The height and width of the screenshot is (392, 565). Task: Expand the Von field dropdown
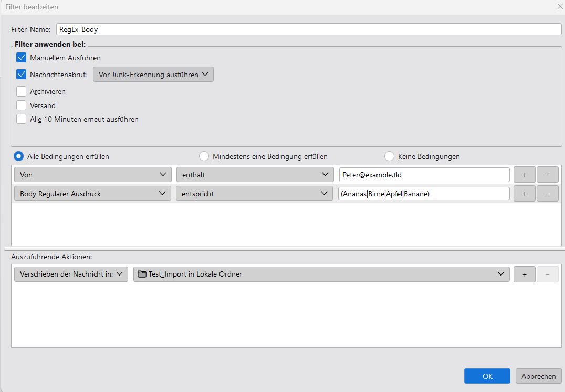point(92,175)
